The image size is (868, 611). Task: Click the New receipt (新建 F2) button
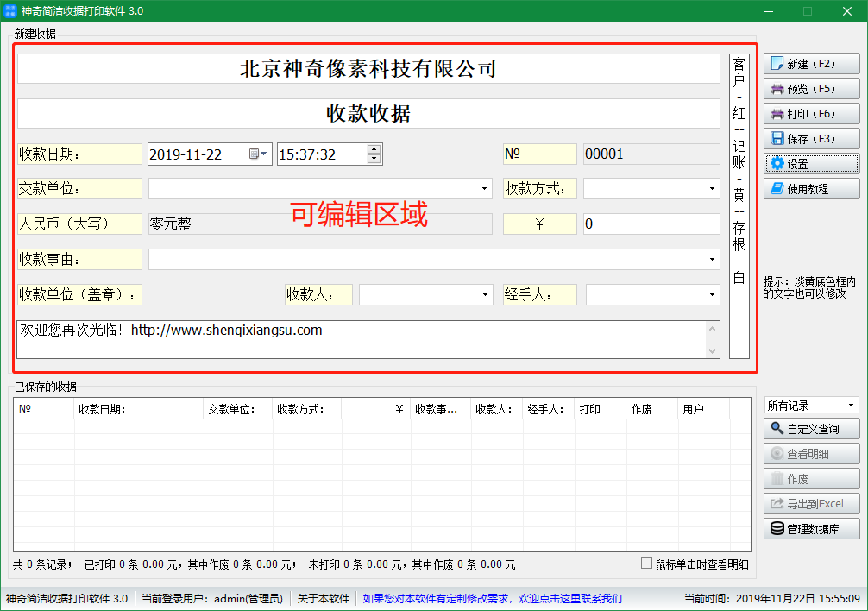point(811,64)
